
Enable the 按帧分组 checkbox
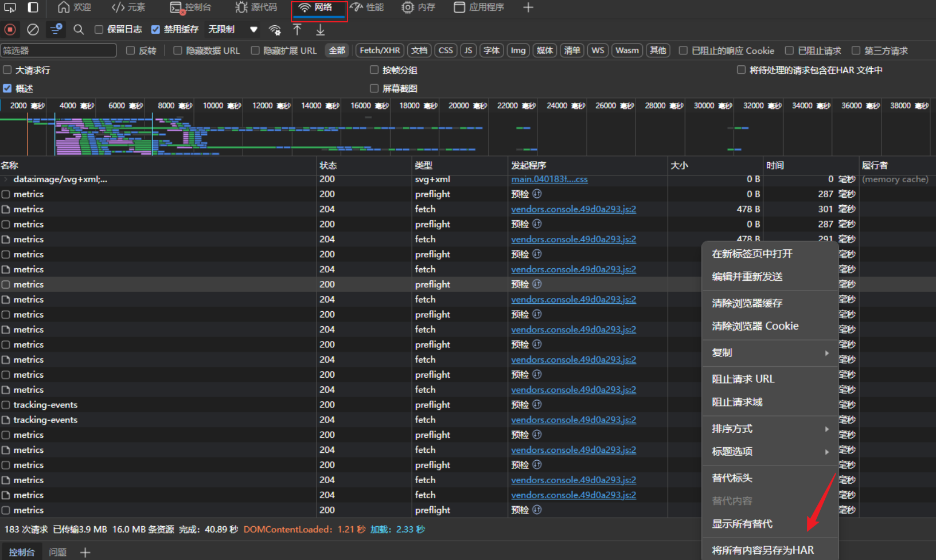click(x=375, y=70)
